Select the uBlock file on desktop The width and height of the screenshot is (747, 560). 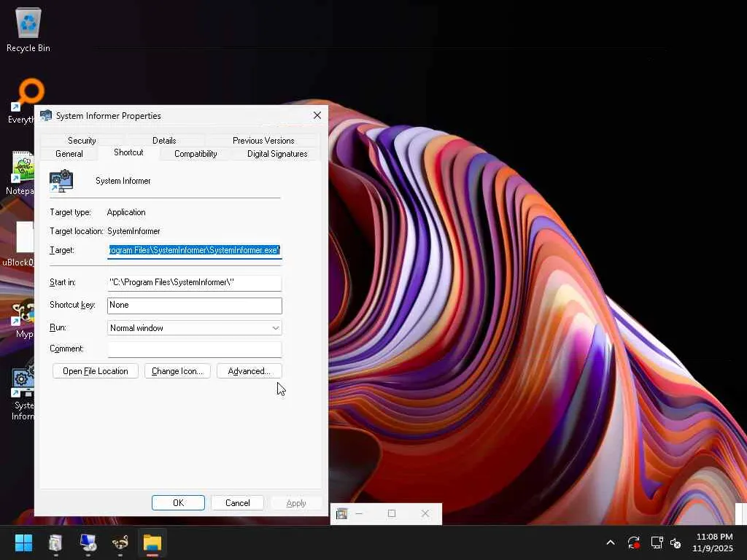[18, 244]
